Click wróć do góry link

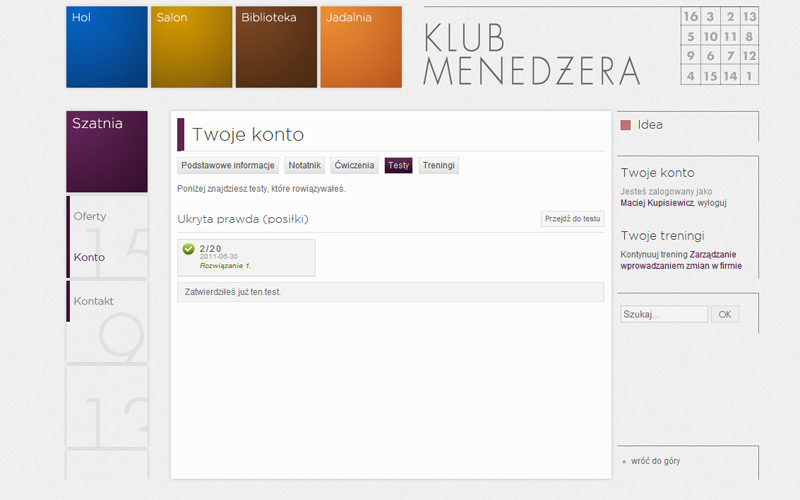[655, 461]
